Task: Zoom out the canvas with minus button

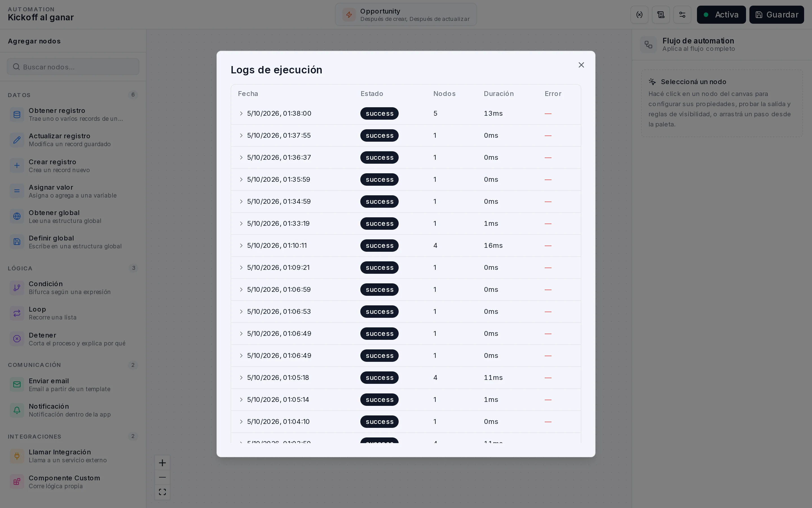Action: point(162,478)
